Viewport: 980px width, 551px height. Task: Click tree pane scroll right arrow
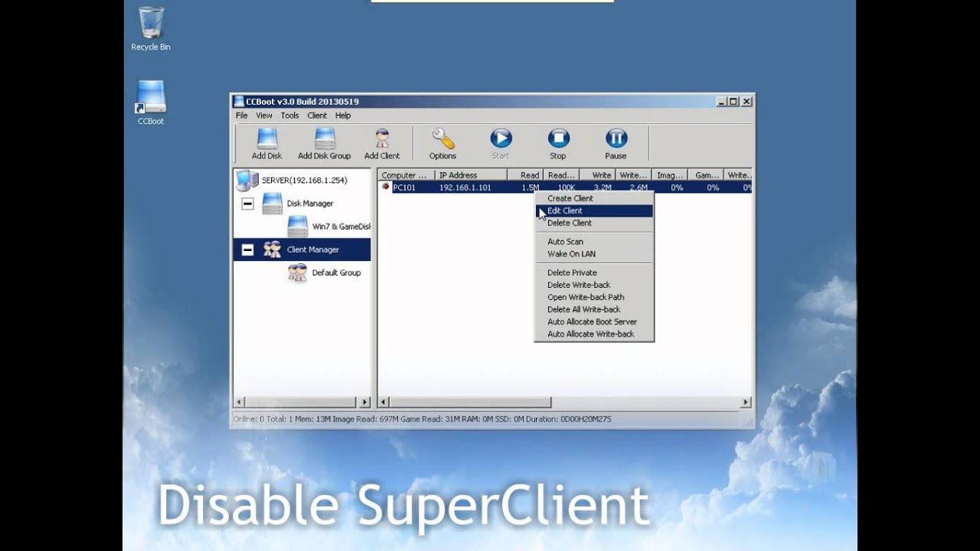[x=364, y=402]
